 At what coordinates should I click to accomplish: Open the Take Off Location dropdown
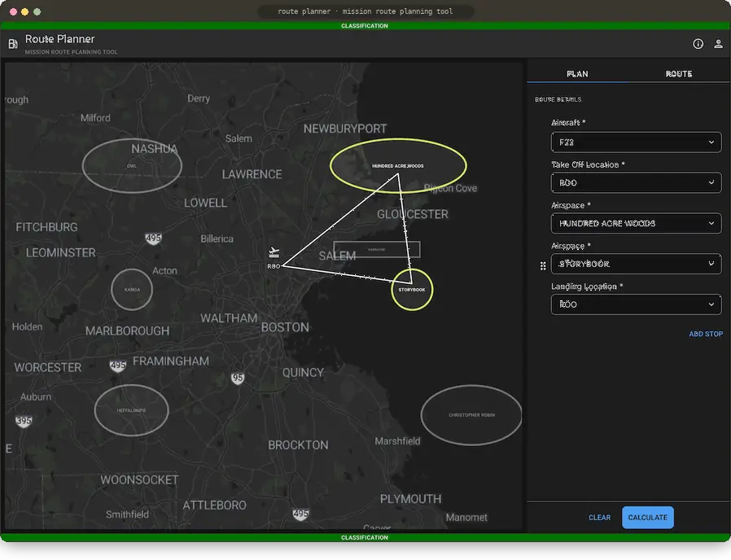tap(636, 183)
